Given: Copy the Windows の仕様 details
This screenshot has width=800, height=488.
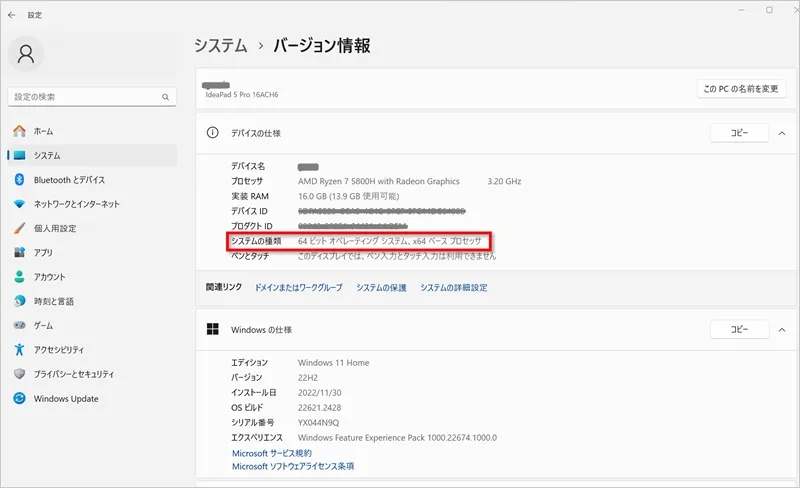Looking at the screenshot, I should pos(739,329).
